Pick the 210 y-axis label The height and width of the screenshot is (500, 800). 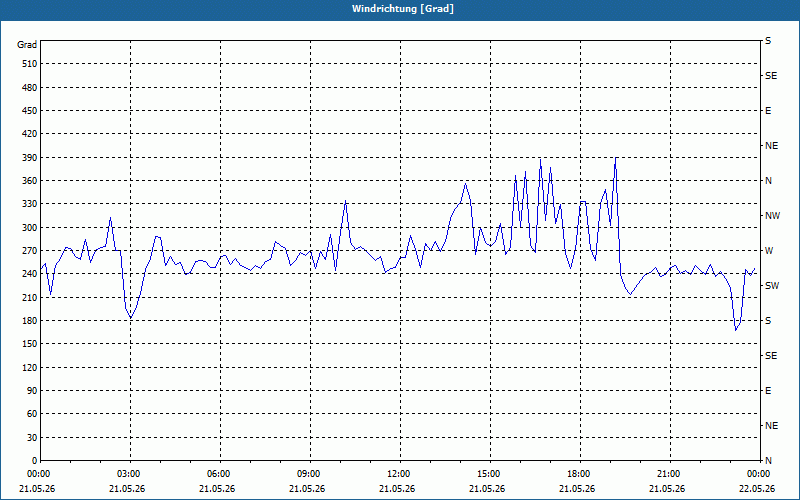[30, 297]
